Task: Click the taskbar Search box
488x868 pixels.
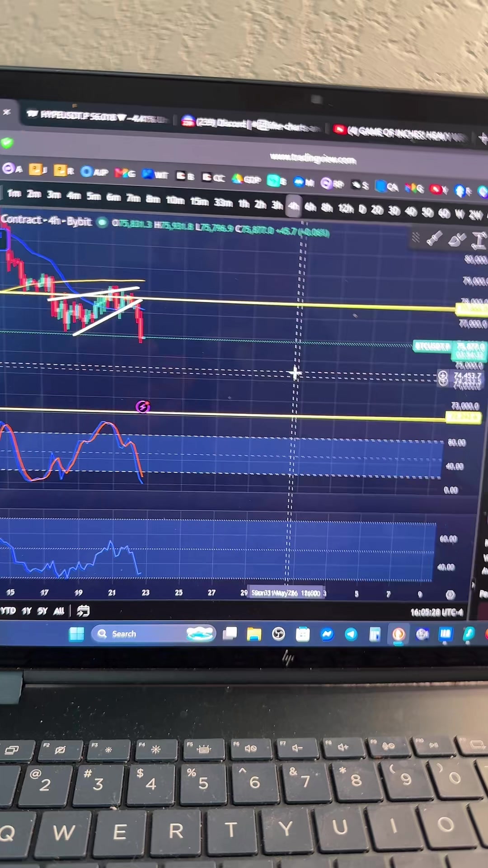Action: (x=153, y=634)
